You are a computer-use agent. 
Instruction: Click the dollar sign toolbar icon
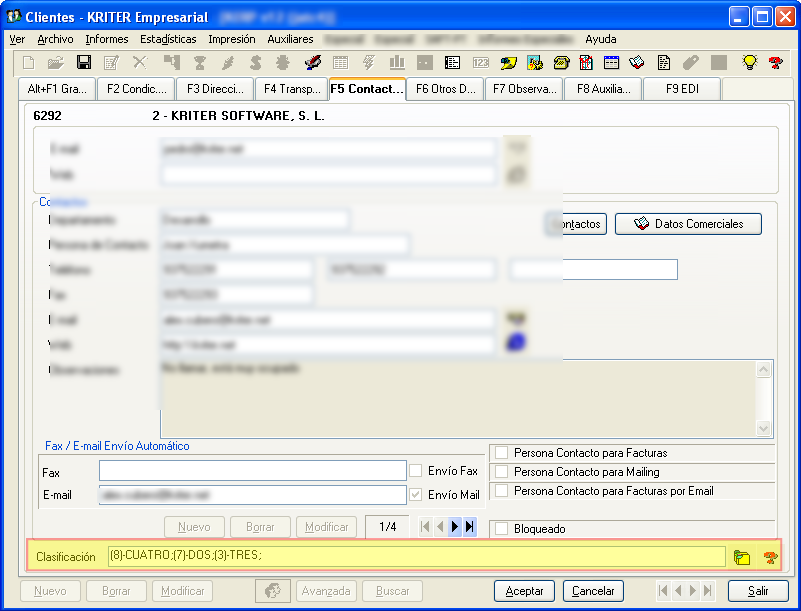[x=255, y=63]
